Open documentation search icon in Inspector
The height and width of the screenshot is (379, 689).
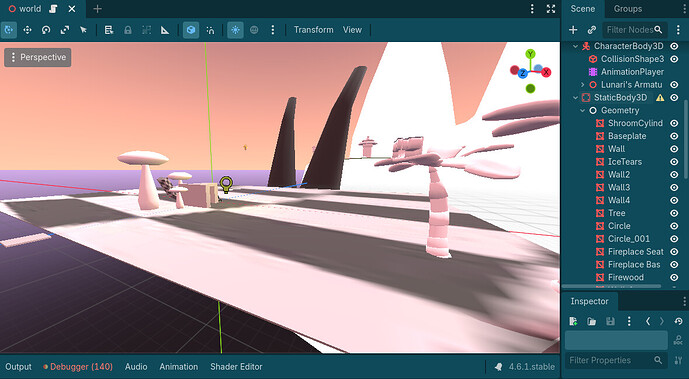(678, 340)
